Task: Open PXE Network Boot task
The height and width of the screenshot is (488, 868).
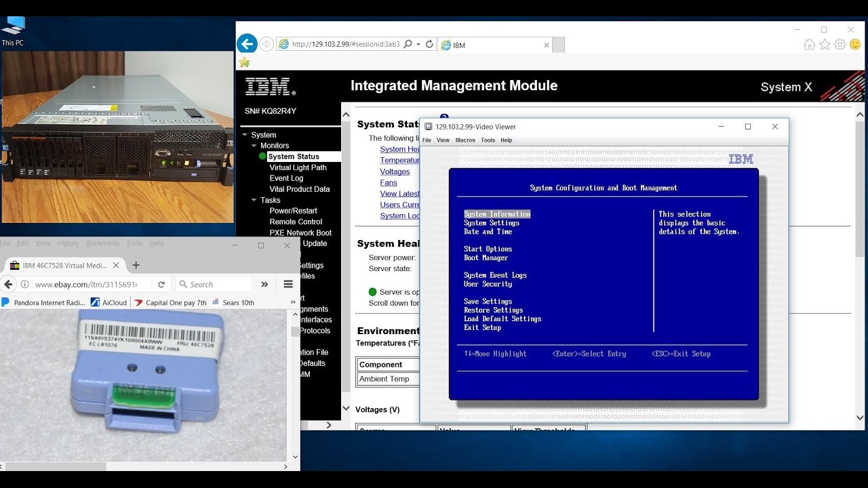Action: 300,232
